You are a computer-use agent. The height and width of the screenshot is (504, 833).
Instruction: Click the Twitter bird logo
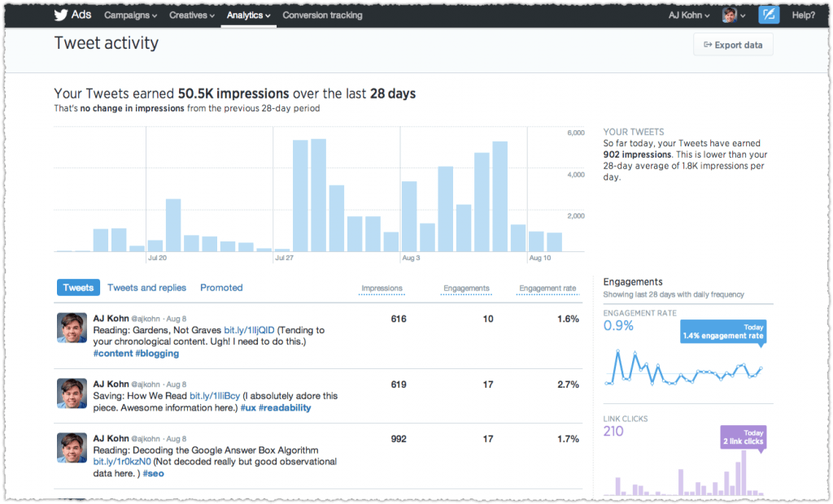[59, 14]
